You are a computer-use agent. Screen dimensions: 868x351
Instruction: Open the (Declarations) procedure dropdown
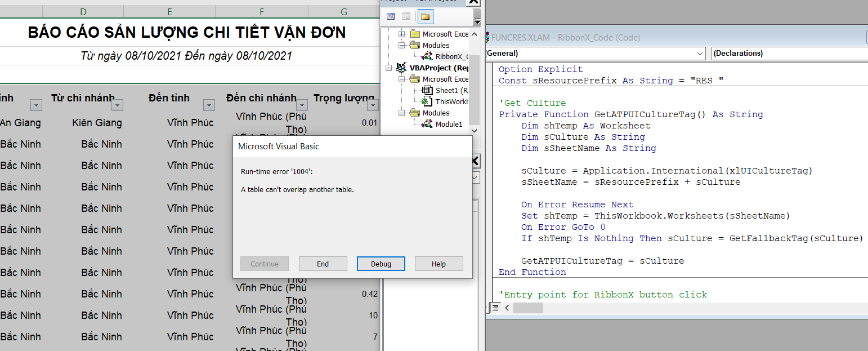[790, 54]
